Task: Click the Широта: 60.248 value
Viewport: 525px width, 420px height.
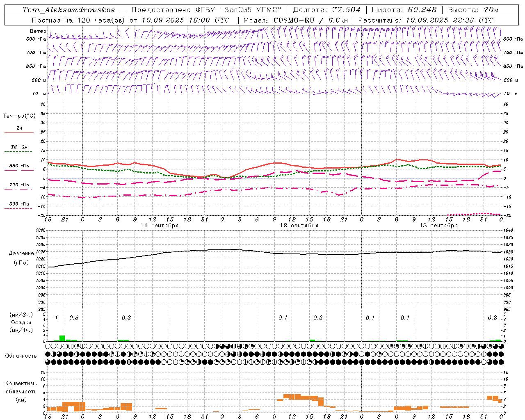Action: (404, 10)
